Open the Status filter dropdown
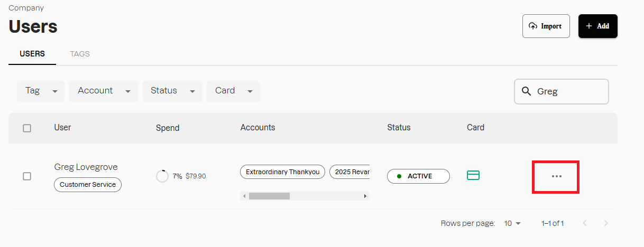 coord(172,91)
